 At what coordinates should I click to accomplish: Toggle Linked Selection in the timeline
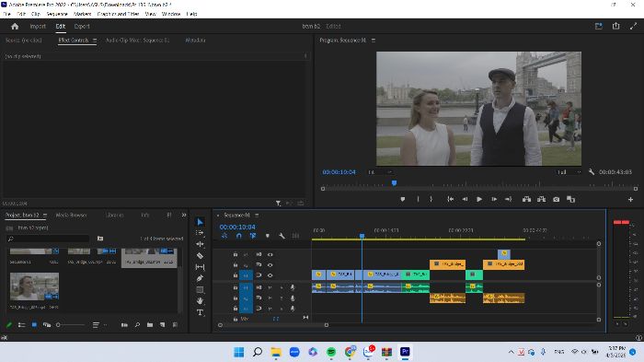(253, 236)
